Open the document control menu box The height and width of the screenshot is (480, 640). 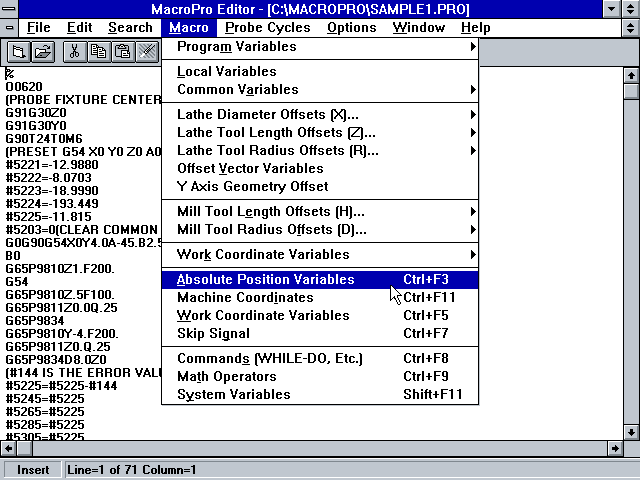point(9,28)
